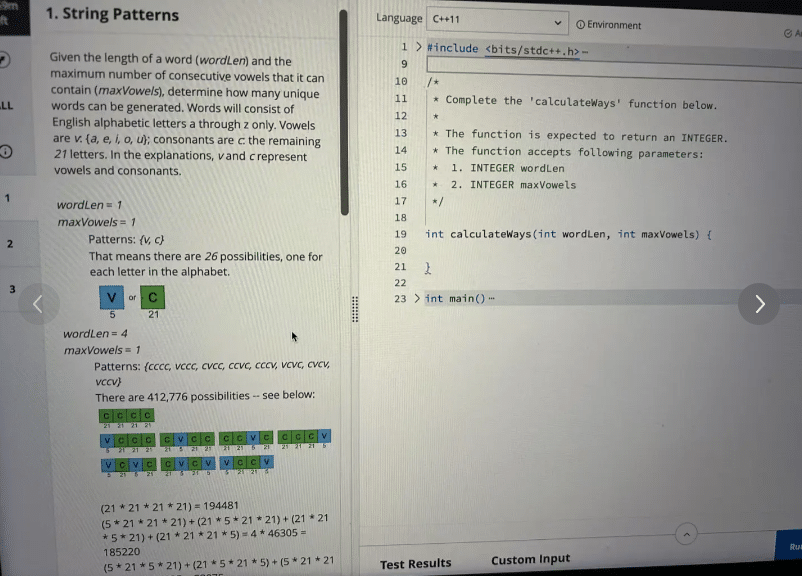The width and height of the screenshot is (802, 576).
Task: Expand the folded #include block on line 1
Action: click(418, 48)
